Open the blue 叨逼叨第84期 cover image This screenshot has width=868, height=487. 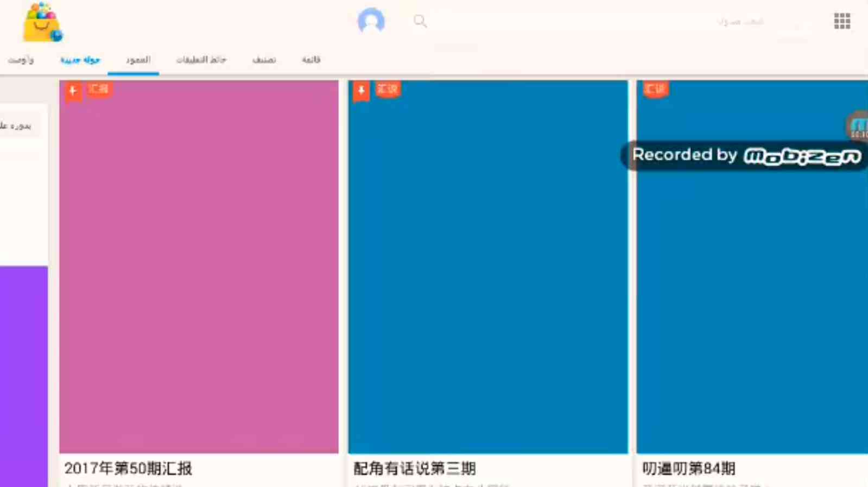(x=752, y=267)
